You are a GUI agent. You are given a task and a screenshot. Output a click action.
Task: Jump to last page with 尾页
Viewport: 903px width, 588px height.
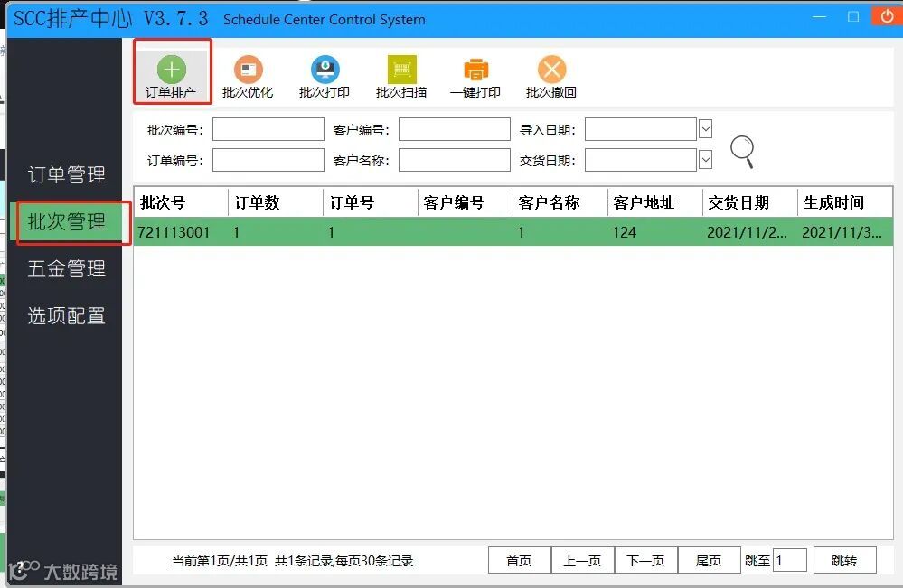point(709,560)
